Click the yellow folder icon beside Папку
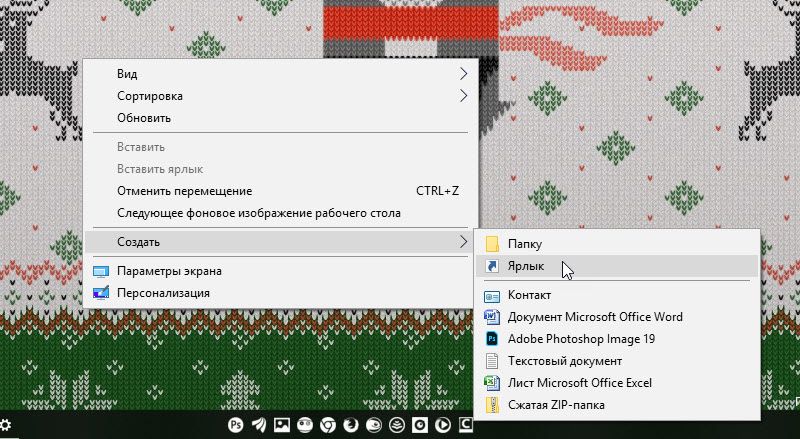Screen dimensions: 800x439 491,244
